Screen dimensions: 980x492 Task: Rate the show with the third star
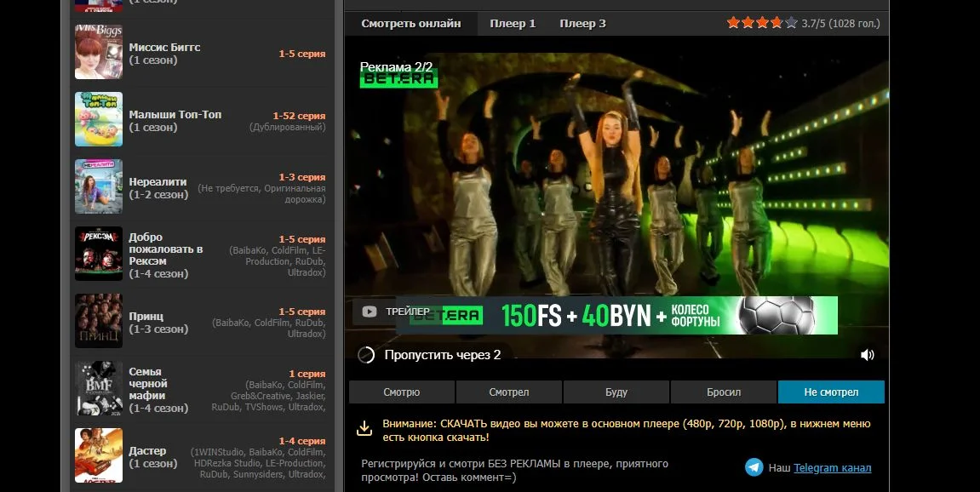(763, 23)
